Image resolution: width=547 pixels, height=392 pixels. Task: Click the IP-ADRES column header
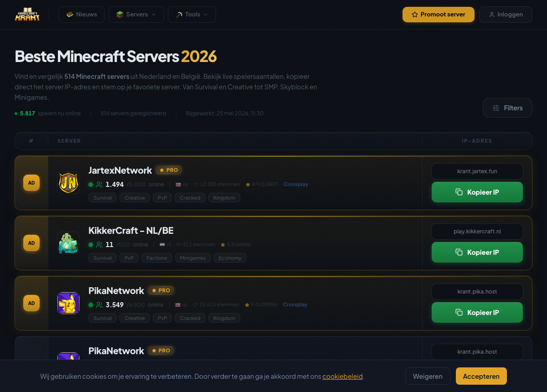(x=477, y=141)
